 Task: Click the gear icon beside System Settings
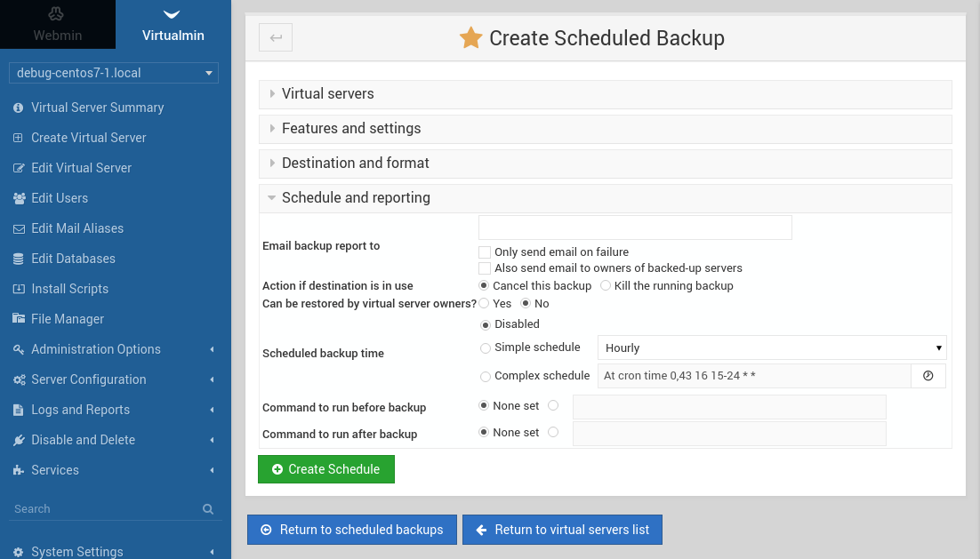[x=18, y=552]
